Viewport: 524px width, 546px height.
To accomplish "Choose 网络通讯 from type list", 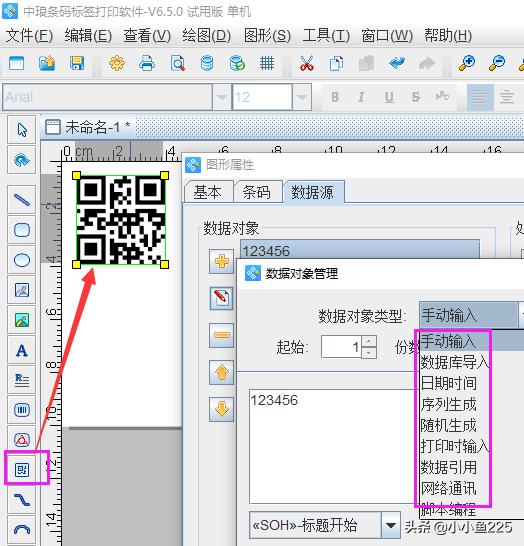I will coord(448,488).
